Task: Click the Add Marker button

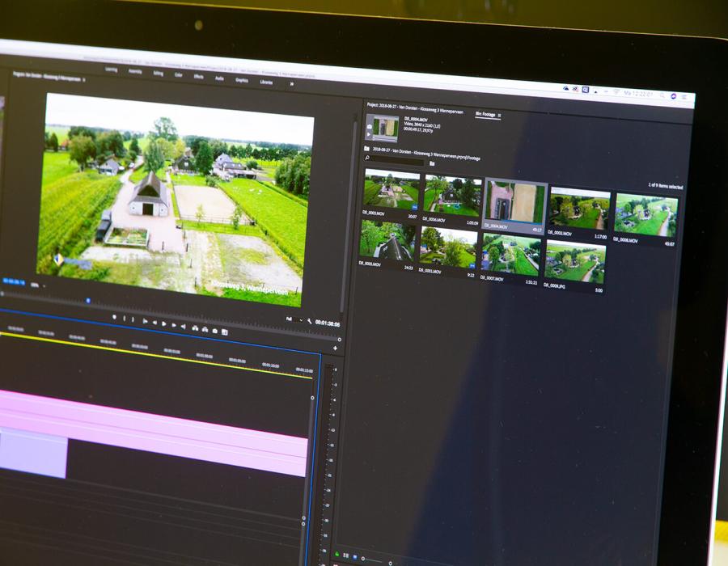Action: 114,317
